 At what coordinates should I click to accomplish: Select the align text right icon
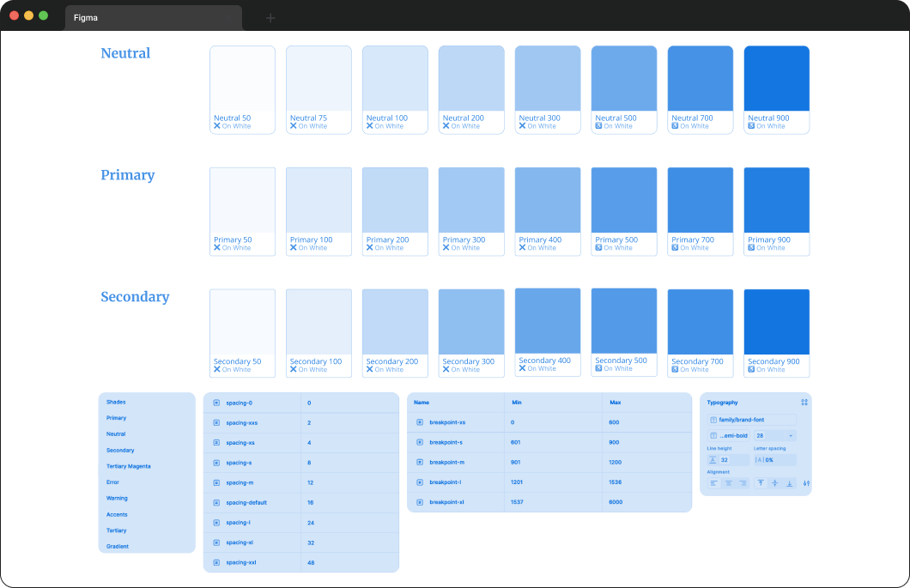coord(743,483)
